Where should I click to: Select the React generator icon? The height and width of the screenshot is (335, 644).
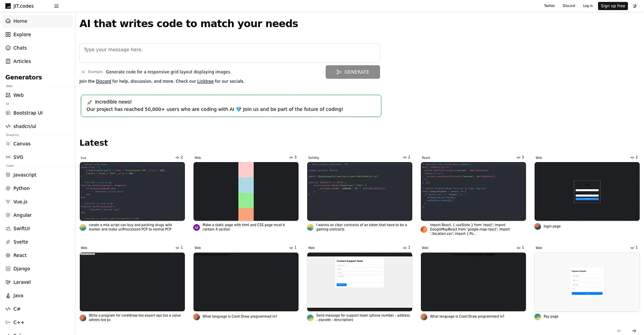(x=8, y=256)
